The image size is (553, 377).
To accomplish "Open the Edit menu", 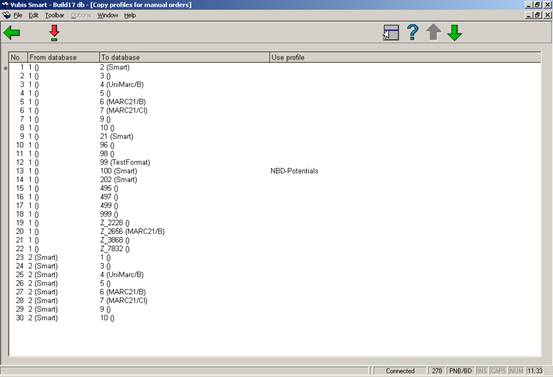I will tap(34, 16).
